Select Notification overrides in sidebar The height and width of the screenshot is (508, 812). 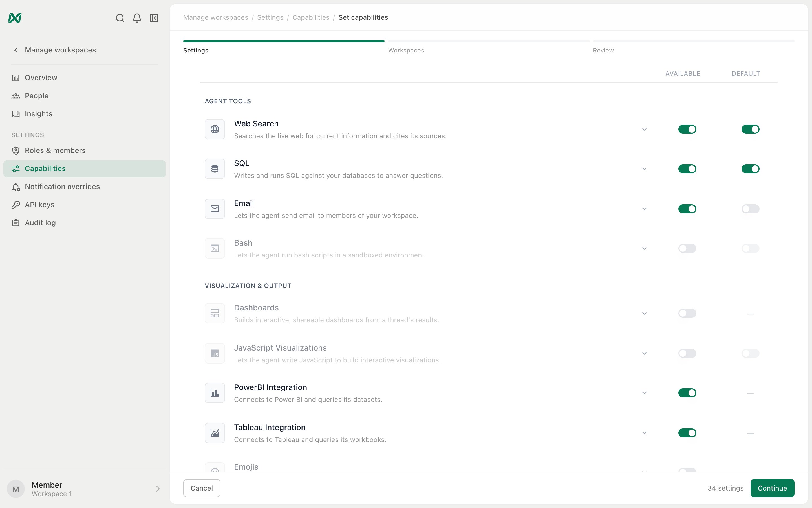coord(85,187)
